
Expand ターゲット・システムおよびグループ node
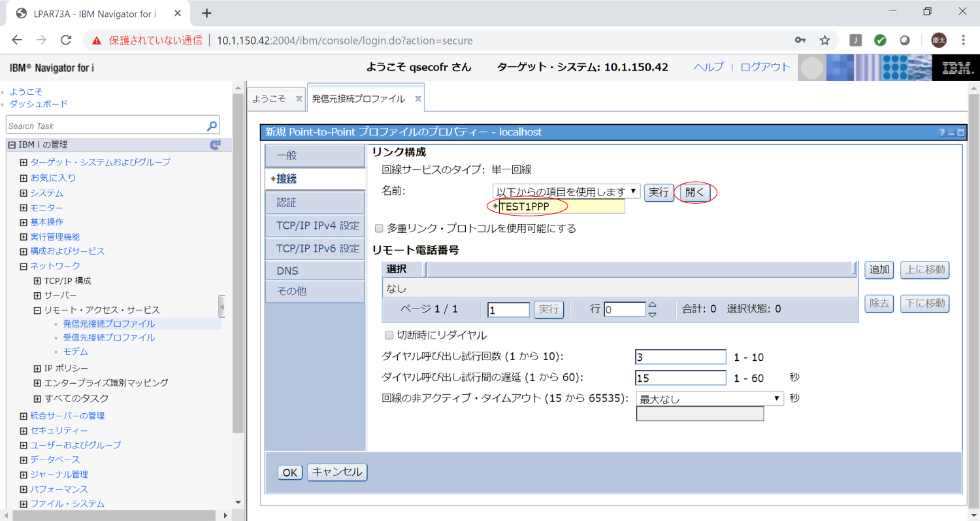(24, 162)
